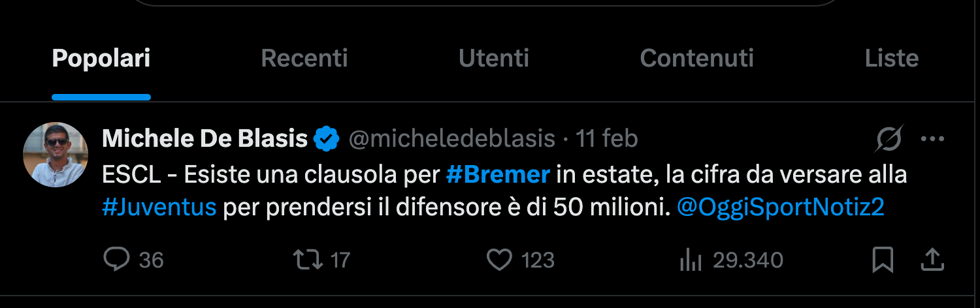Like the tweet with the heart icon

500,260
